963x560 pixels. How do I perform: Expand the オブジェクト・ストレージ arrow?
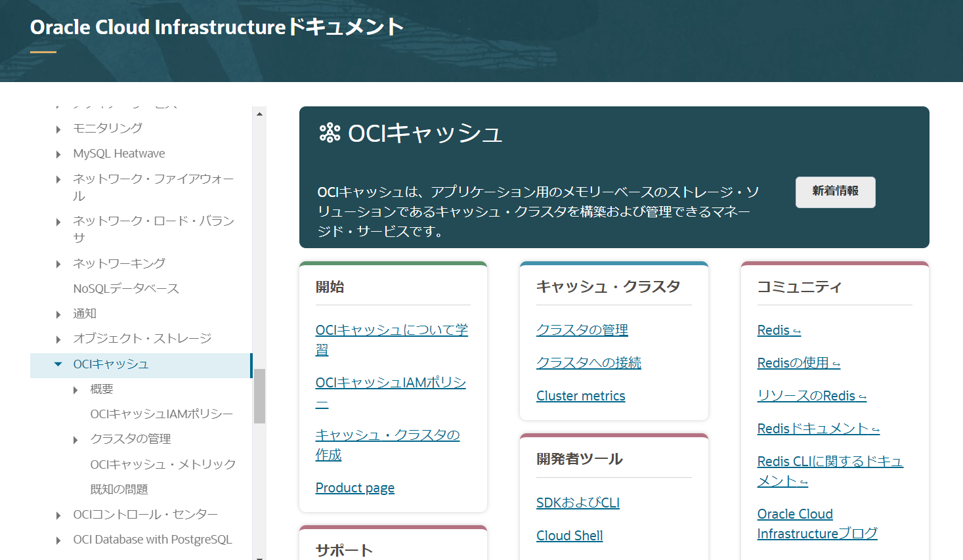(58, 339)
